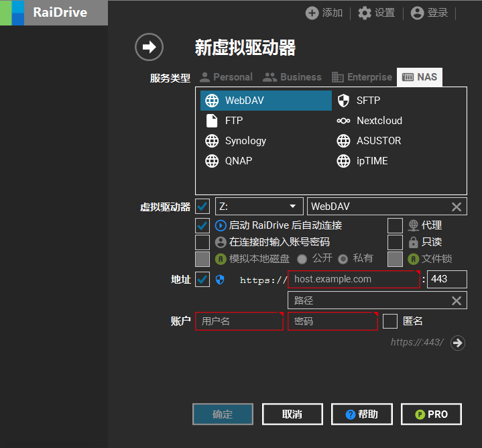Switch to the NAS tab
Viewport: 482px width, 448px height.
click(x=420, y=77)
